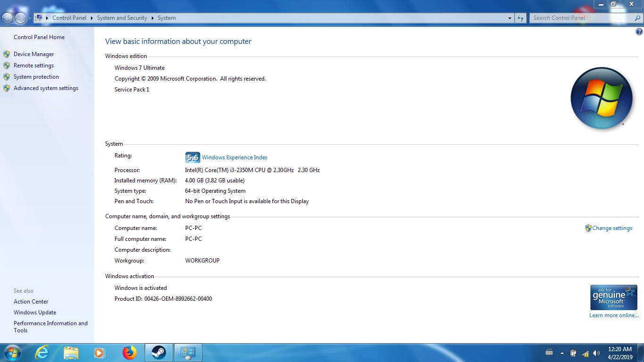This screenshot has height=362, width=644.
Task: Click Change settings for computer name
Action: coord(612,228)
